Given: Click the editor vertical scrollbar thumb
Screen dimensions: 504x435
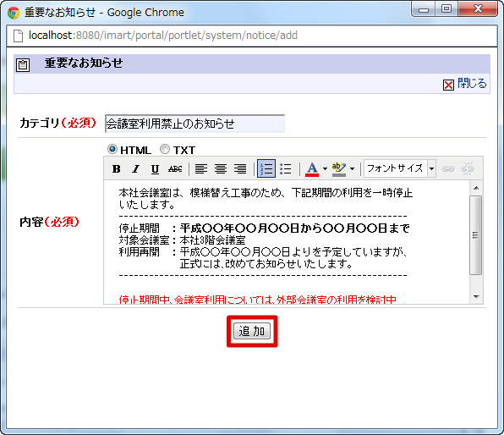Looking at the screenshot, I should [x=476, y=235].
